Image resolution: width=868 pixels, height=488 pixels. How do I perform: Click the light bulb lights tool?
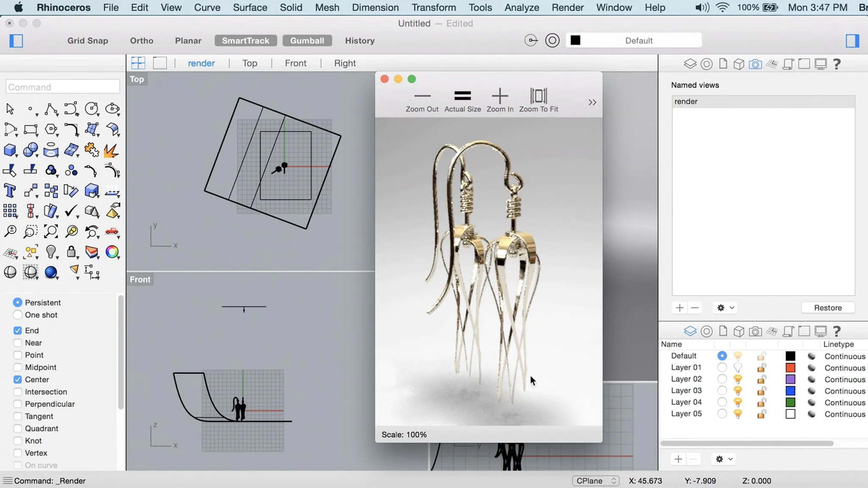51,252
